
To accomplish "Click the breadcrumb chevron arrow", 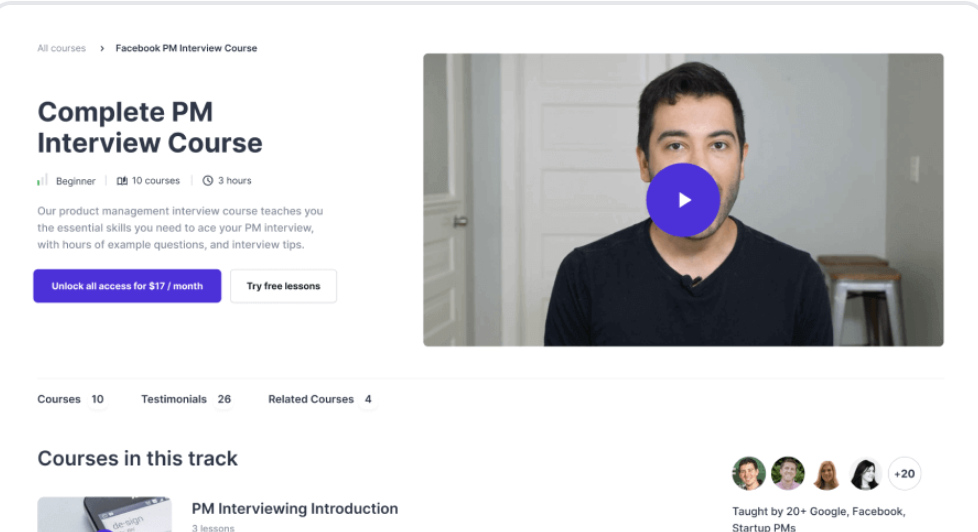I will (x=101, y=48).
